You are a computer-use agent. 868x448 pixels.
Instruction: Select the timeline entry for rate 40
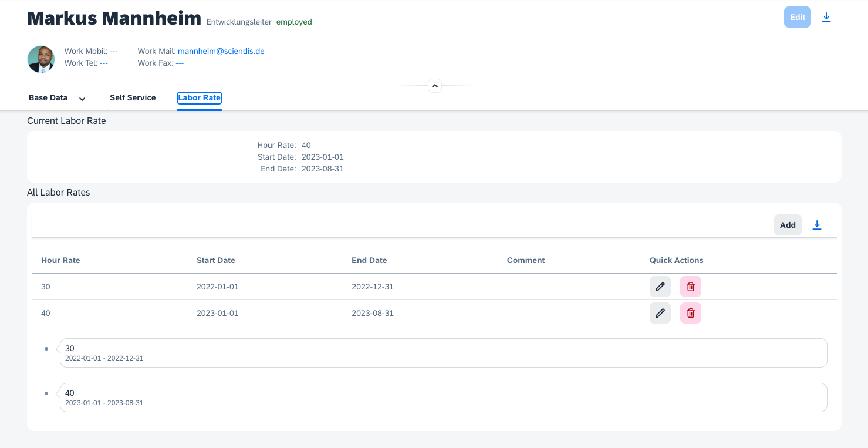443,398
